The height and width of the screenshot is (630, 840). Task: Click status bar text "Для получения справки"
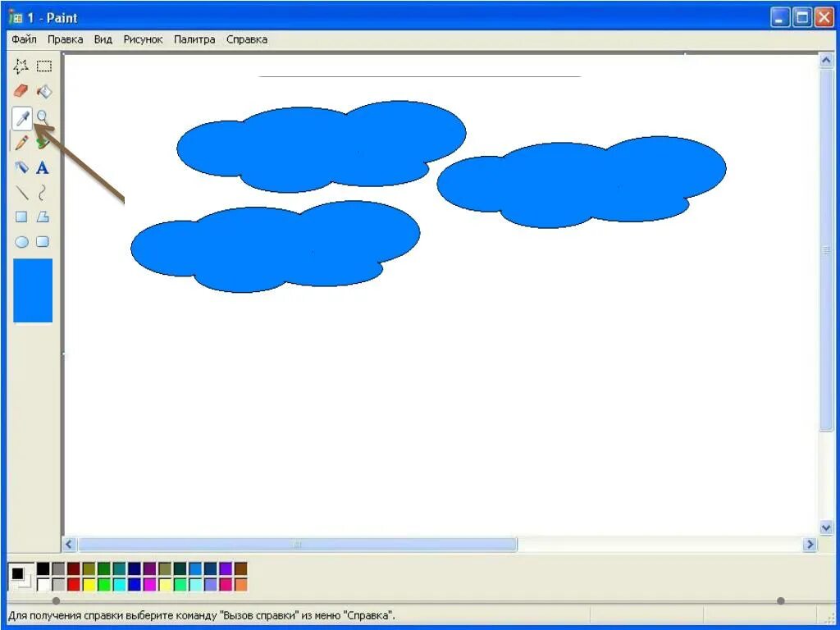[x=65, y=615]
